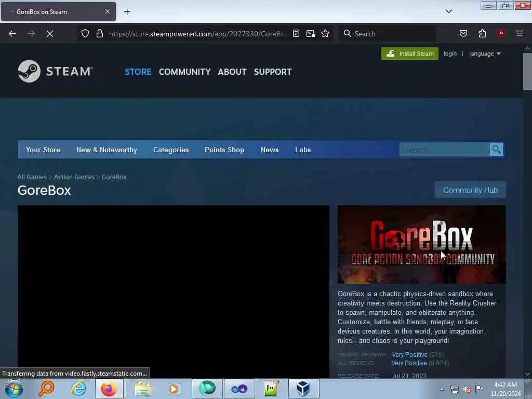Screen dimensions: 532x399
Task: Open the News tab
Action: coord(270,150)
